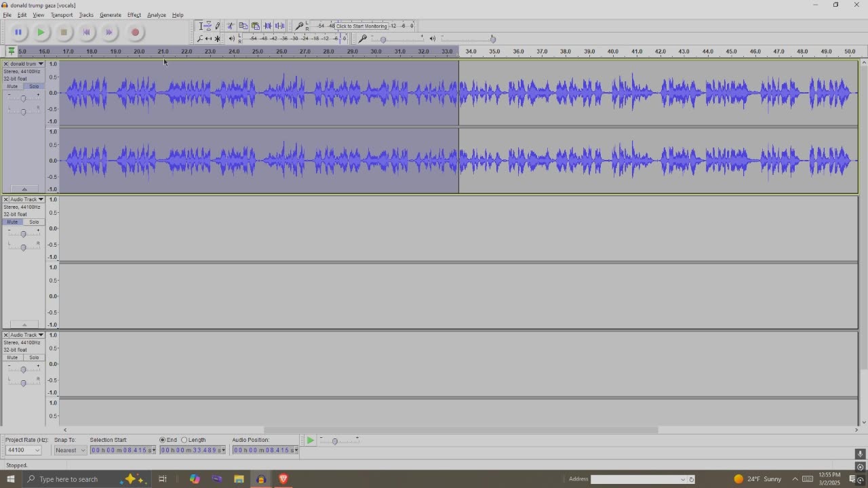Open the File menu
Image resolution: width=868 pixels, height=488 pixels.
coord(7,15)
